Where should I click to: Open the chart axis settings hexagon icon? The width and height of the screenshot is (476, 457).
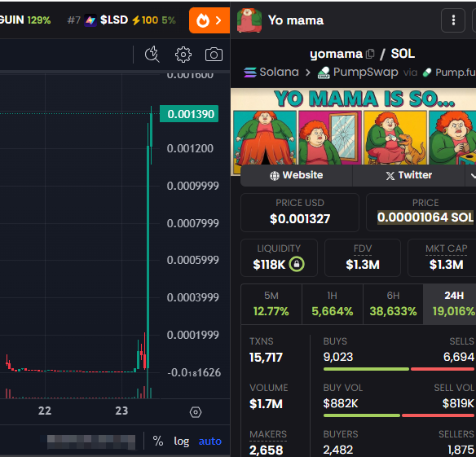point(196,412)
